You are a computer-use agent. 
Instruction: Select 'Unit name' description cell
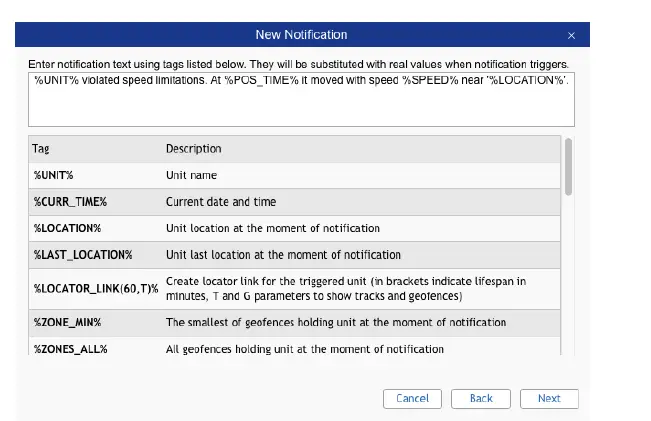(190, 175)
